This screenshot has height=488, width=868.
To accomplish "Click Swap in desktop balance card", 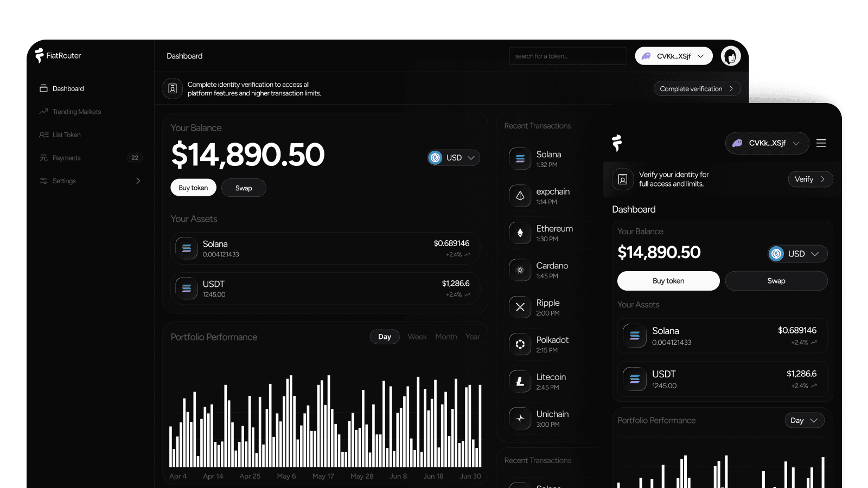I will coord(244,188).
